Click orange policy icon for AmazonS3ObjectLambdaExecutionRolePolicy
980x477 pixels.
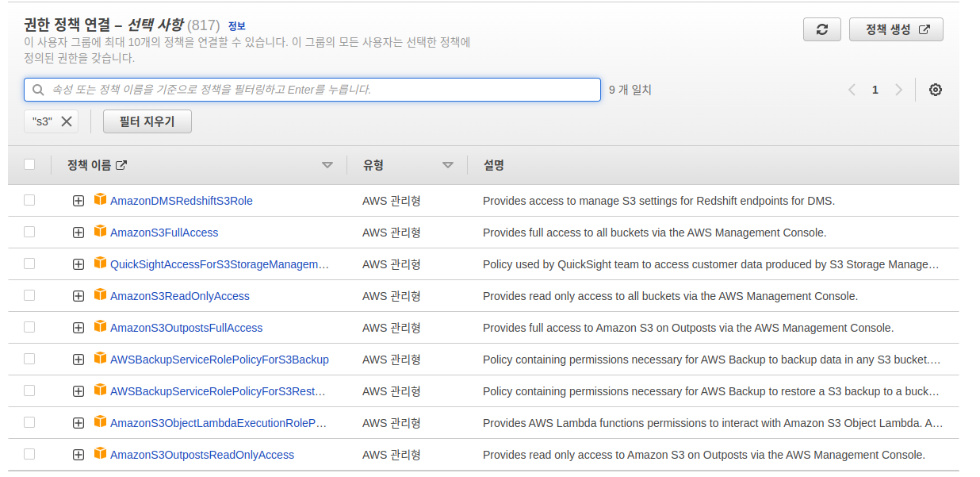tap(100, 421)
